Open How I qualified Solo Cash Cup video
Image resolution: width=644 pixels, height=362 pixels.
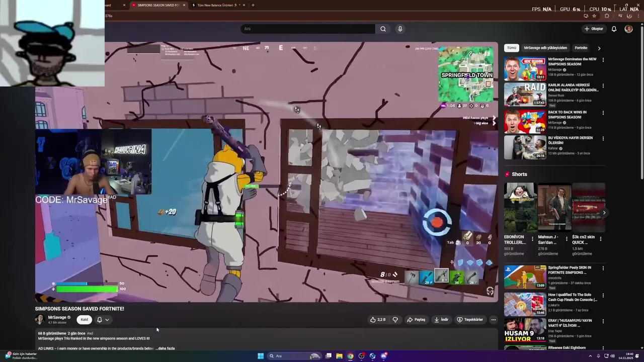point(525,304)
